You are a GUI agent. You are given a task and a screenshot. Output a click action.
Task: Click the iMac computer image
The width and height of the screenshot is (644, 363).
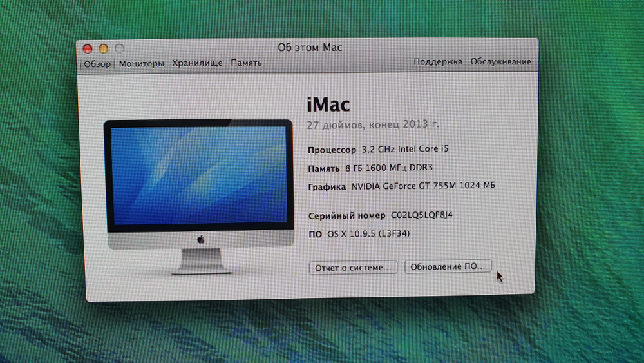coord(200,197)
